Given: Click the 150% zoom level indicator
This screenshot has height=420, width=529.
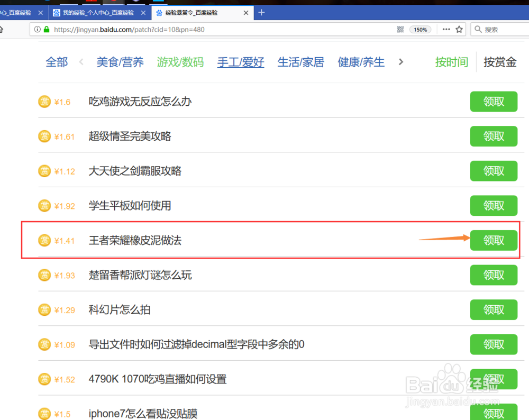Looking at the screenshot, I should 420,30.
